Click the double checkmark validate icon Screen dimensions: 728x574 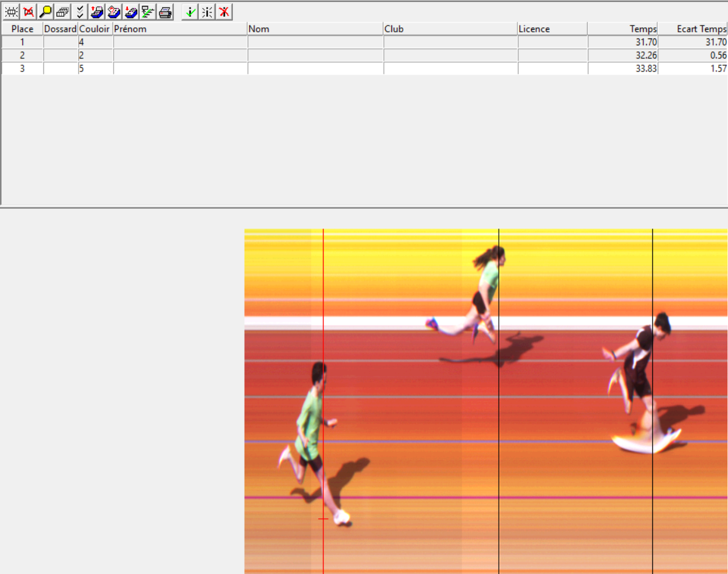coord(80,12)
